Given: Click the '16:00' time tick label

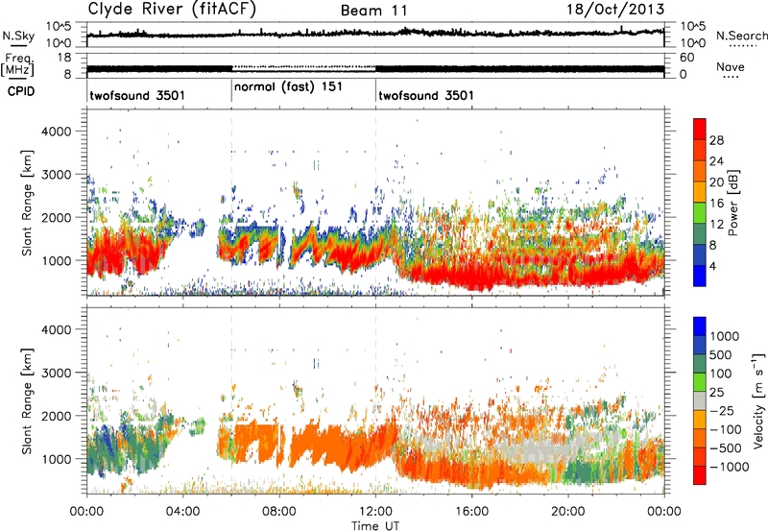Looking at the screenshot, I should pos(471,511).
